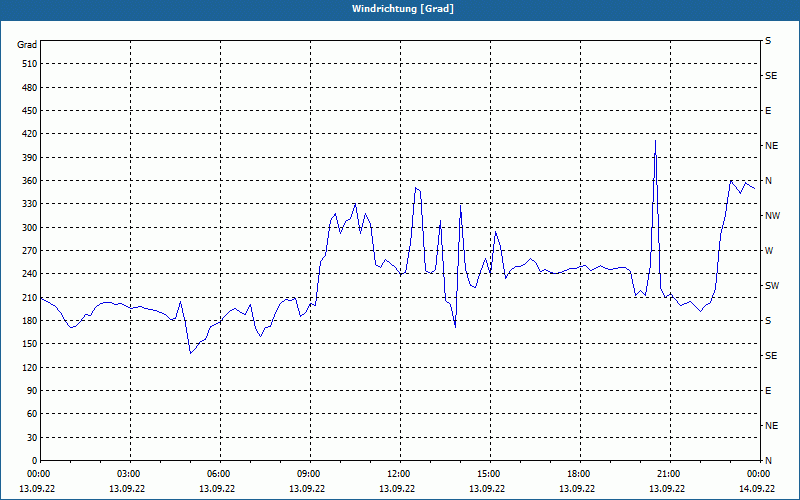Pick the 360 label on the left axis

(x=29, y=181)
